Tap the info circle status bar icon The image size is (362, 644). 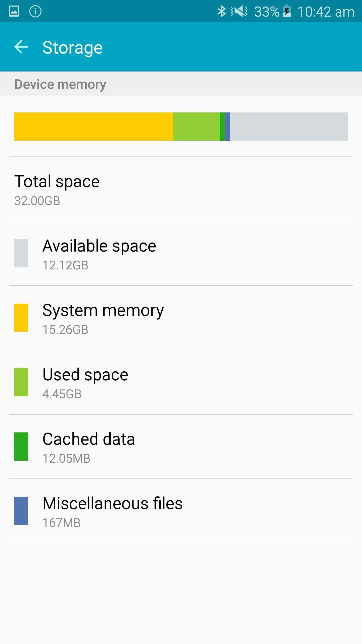point(35,11)
